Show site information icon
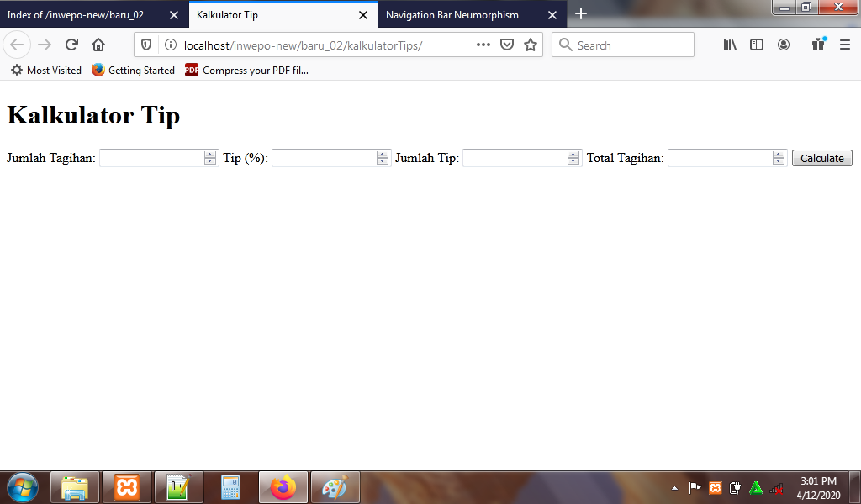 tap(171, 45)
